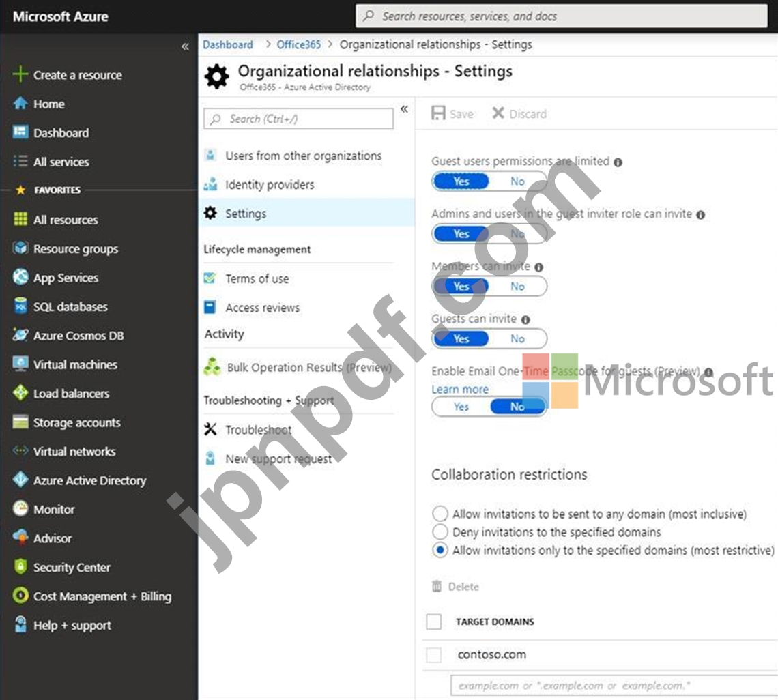Open the Resource groups cube icon
Image resolution: width=778 pixels, height=700 pixels.
point(20,248)
